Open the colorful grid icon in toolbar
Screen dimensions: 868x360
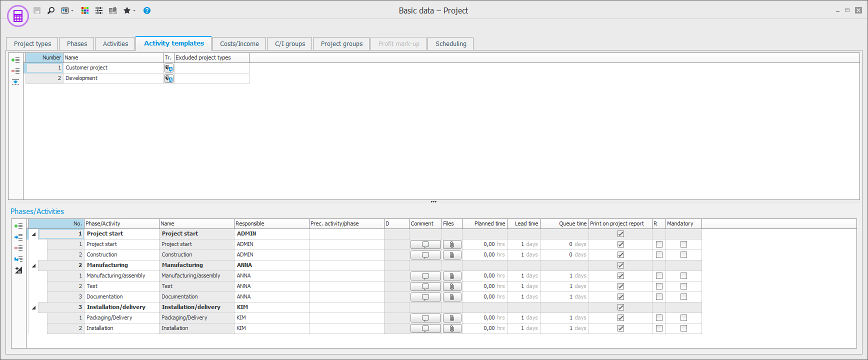85,10
